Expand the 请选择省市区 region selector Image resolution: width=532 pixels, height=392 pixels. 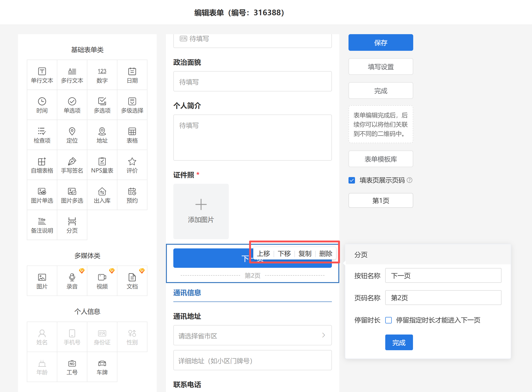[252, 335]
